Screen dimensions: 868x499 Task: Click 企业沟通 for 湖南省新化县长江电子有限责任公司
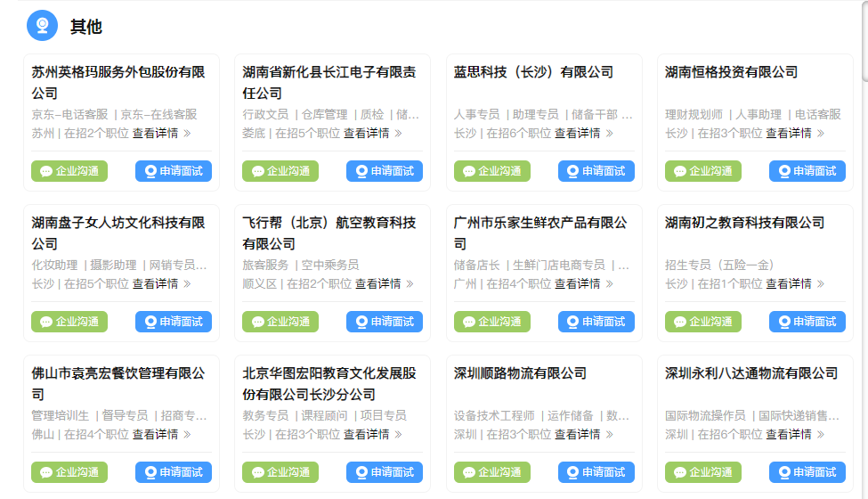click(x=280, y=171)
